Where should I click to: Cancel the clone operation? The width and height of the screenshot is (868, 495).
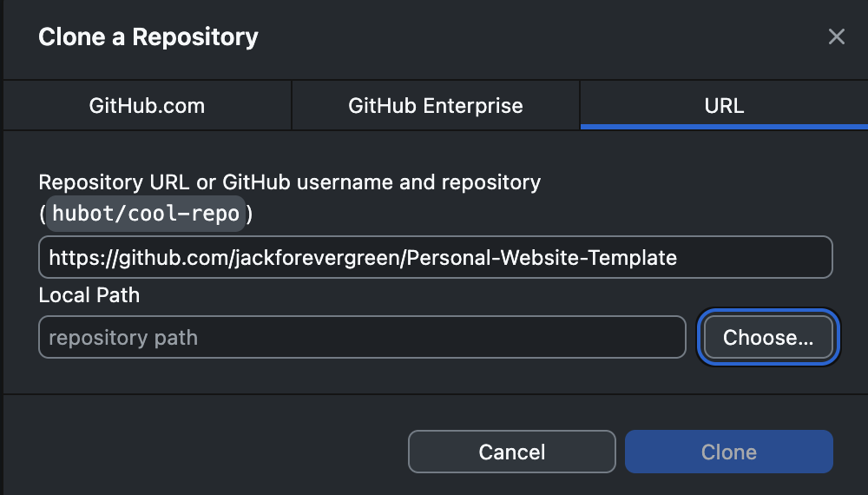511,452
